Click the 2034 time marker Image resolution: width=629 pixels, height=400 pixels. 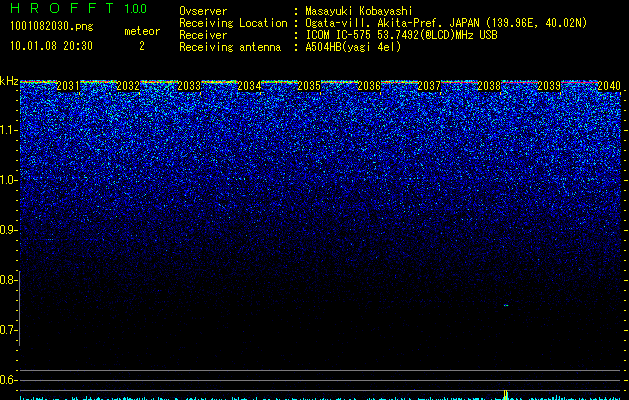point(249,86)
